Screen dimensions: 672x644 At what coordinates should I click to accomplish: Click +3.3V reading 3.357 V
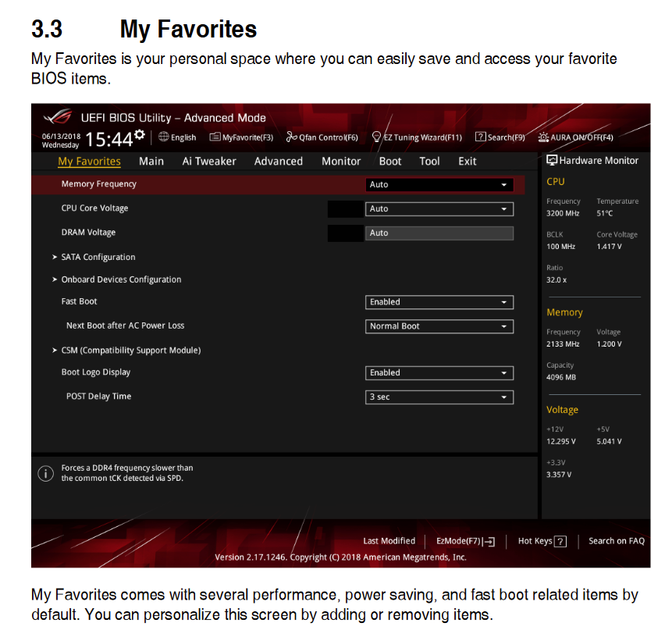[559, 475]
